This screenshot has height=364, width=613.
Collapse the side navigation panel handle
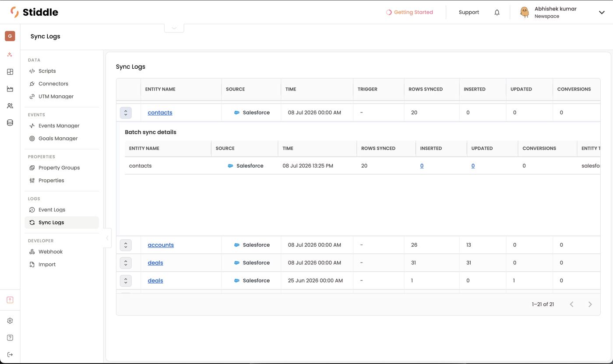(107, 238)
